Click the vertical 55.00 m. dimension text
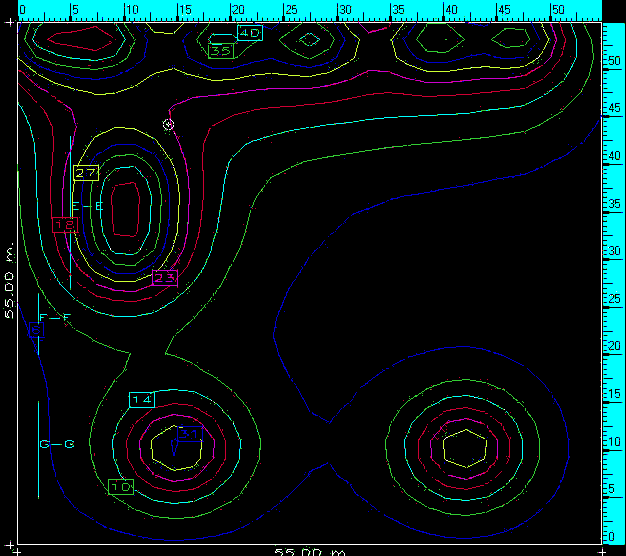626x556 pixels. pyautogui.click(x=9, y=280)
